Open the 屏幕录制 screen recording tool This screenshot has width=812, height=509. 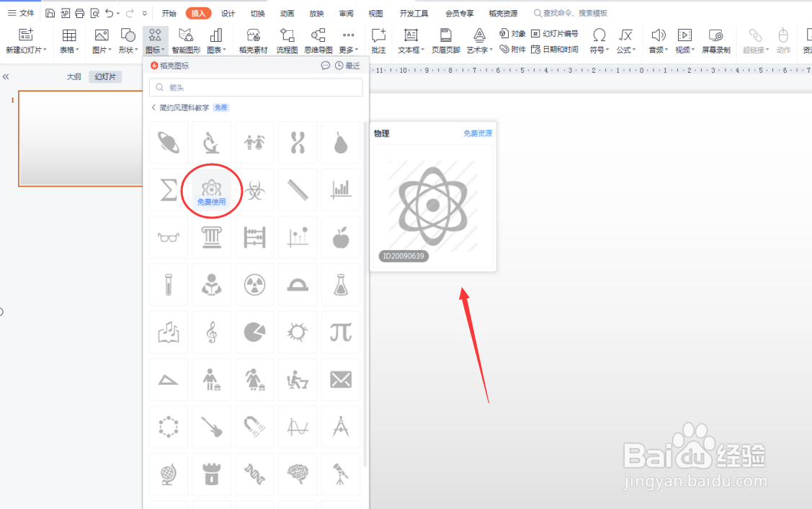tap(715, 41)
